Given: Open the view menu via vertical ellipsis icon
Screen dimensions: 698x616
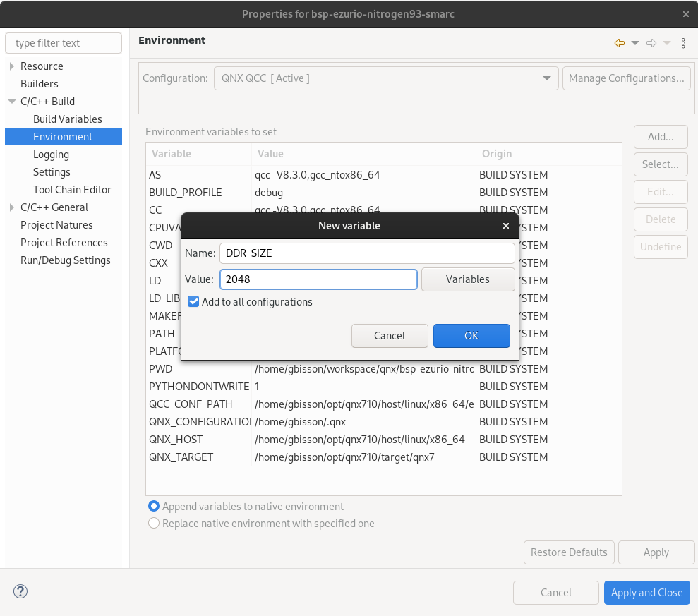Looking at the screenshot, I should coord(682,43).
